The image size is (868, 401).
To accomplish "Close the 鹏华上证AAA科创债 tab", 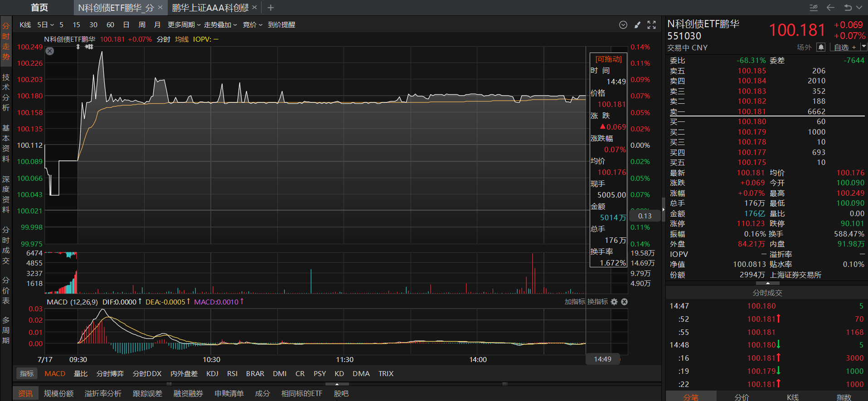I will [x=255, y=8].
